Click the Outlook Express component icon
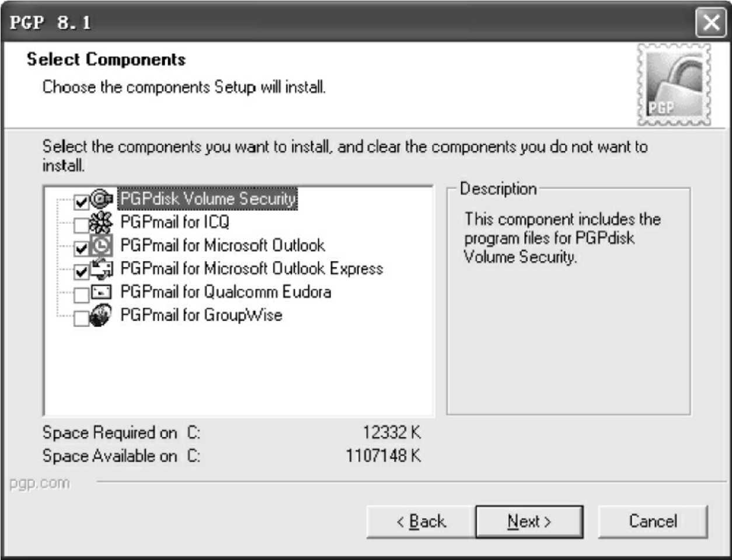The height and width of the screenshot is (560, 732). [x=102, y=269]
